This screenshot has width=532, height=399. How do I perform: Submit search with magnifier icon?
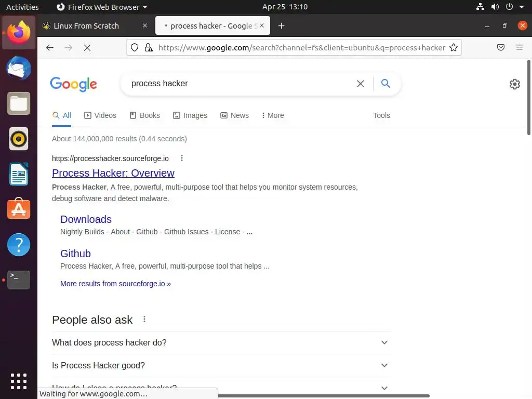(385, 84)
